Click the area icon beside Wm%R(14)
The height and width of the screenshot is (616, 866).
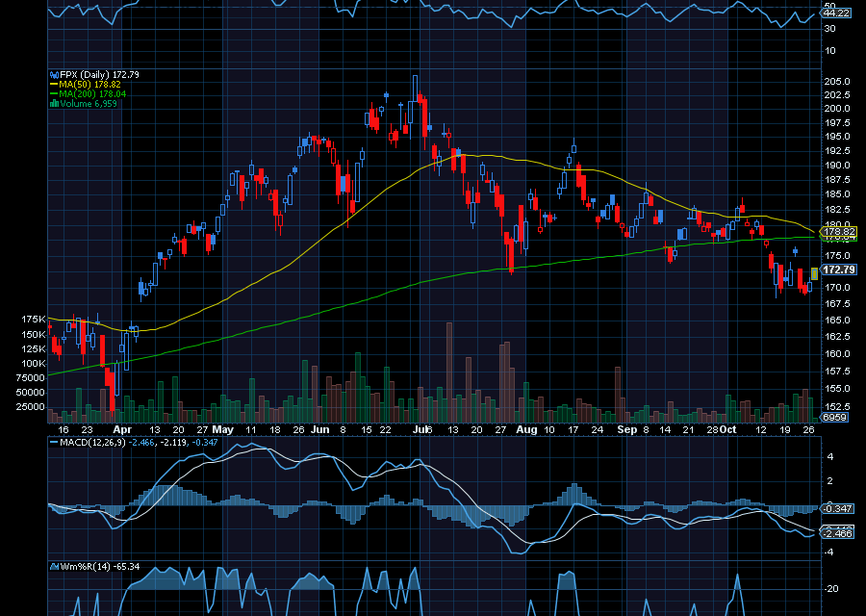(54, 567)
